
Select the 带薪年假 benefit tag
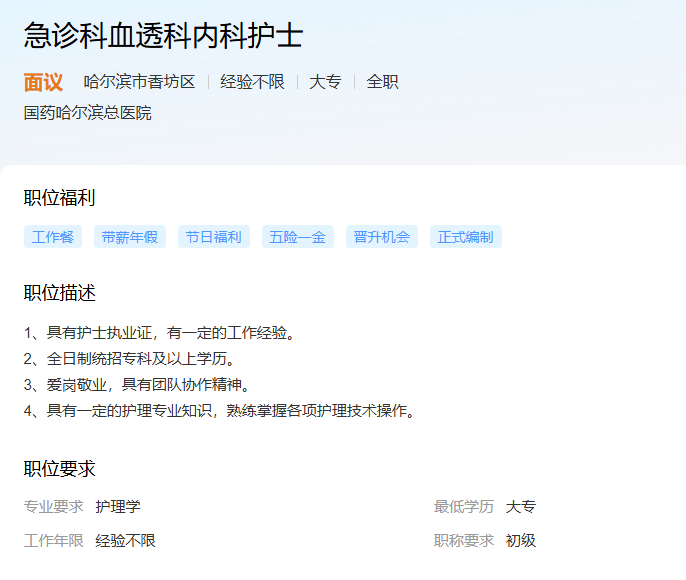(x=130, y=237)
